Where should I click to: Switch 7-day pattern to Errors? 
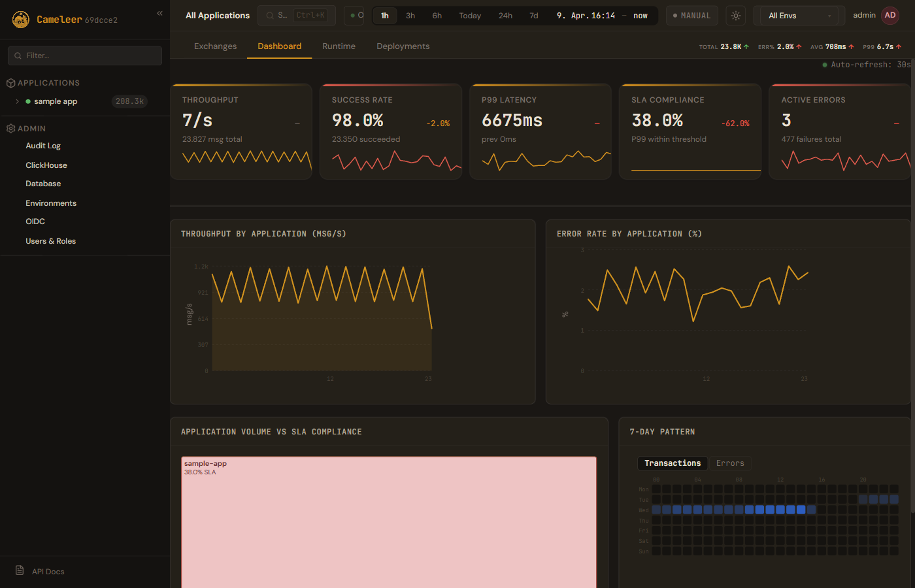pos(729,463)
